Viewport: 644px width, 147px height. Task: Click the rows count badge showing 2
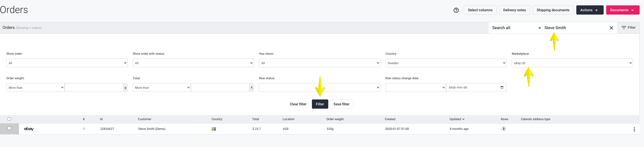pos(504,129)
